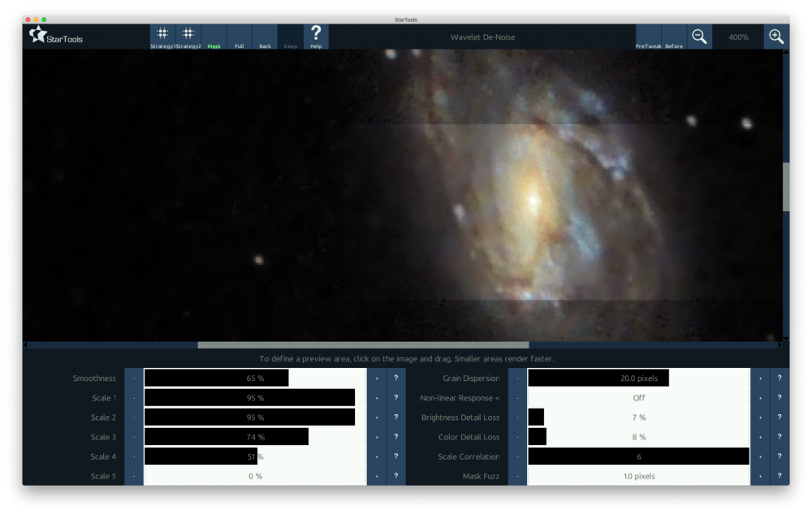
Task: Increase Grain Dispersion with plus button
Action: pyautogui.click(x=760, y=379)
